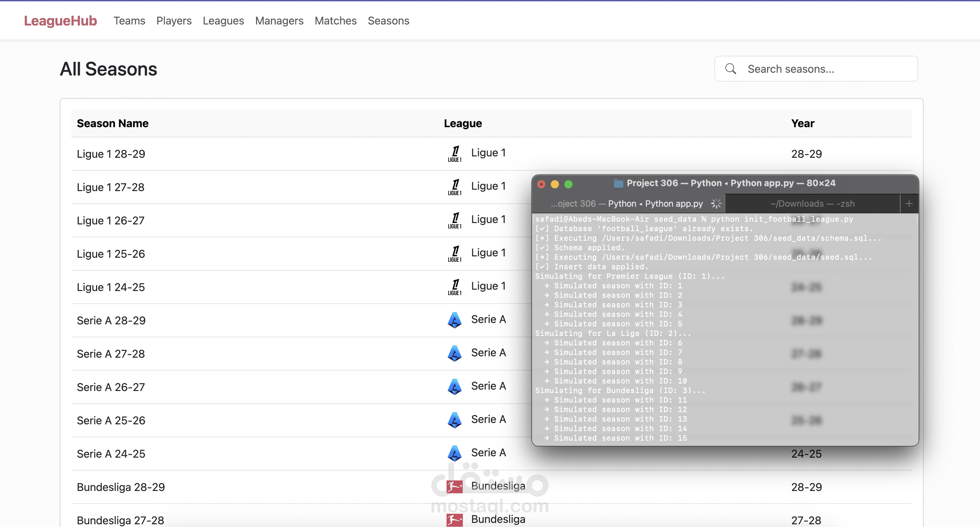Click the new terminal tab plus icon
The image size is (980, 527).
tap(909, 204)
